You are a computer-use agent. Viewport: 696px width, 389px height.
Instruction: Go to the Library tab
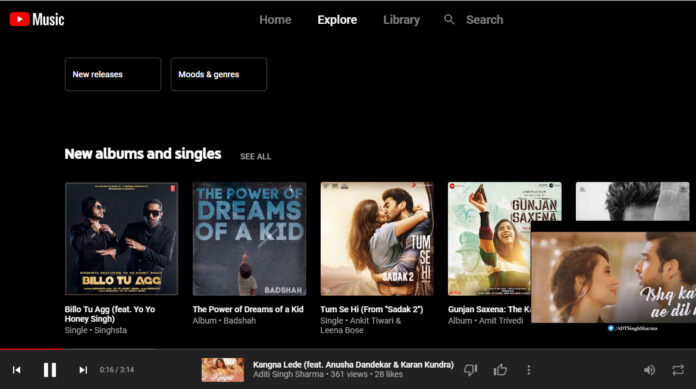click(x=401, y=20)
